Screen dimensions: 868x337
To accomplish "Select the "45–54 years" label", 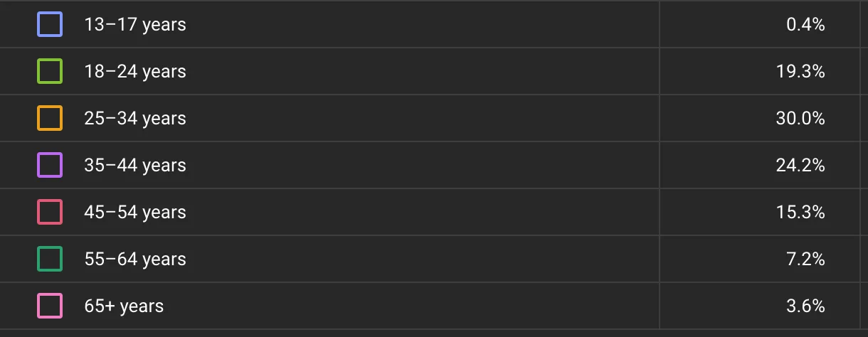I will pos(135,213).
